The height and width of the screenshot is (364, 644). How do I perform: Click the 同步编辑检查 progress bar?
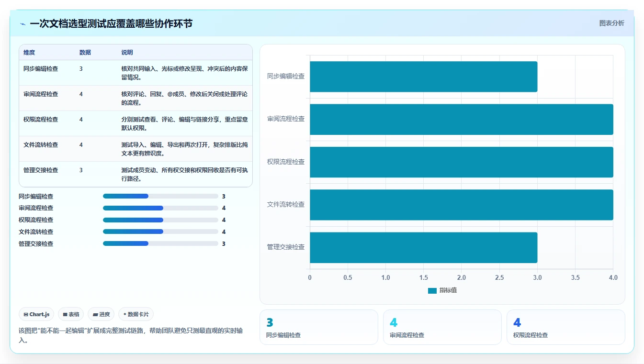click(160, 196)
